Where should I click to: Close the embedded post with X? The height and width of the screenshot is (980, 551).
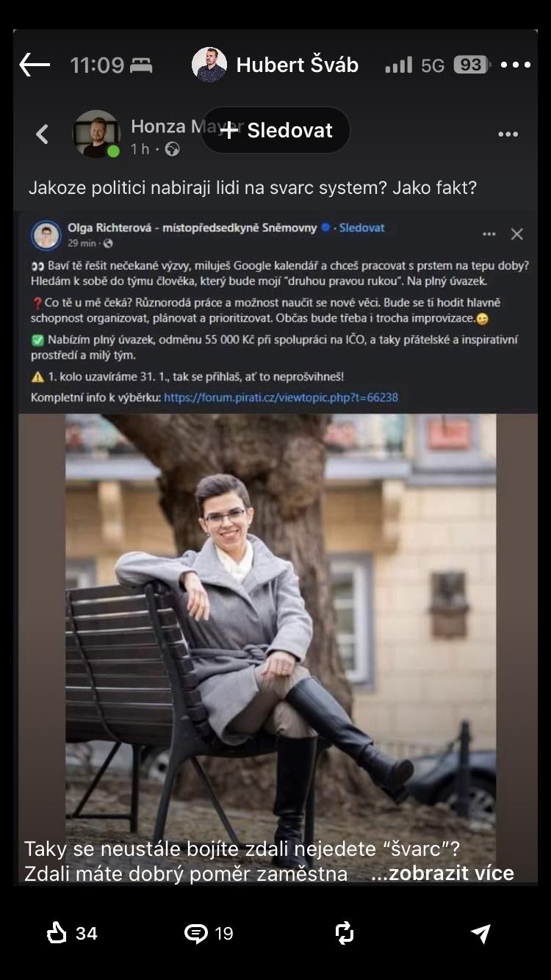pos(517,234)
